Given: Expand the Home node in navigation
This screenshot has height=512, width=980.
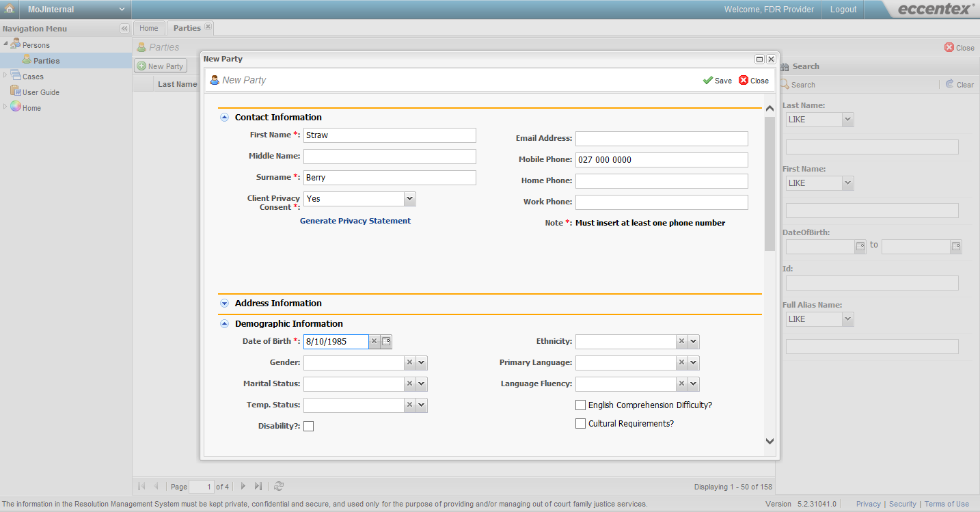Looking at the screenshot, I should 5,107.
